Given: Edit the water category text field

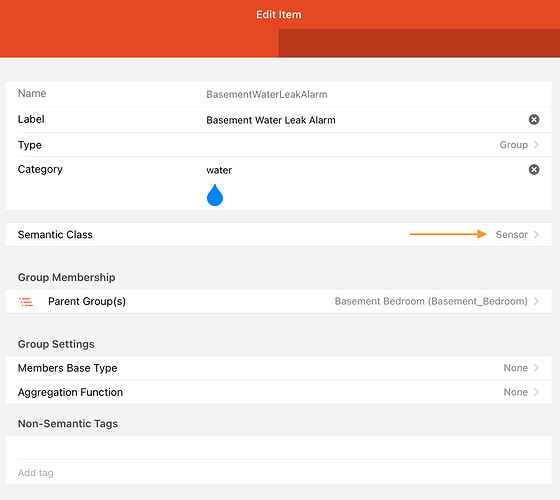Looking at the screenshot, I should coord(364,170).
